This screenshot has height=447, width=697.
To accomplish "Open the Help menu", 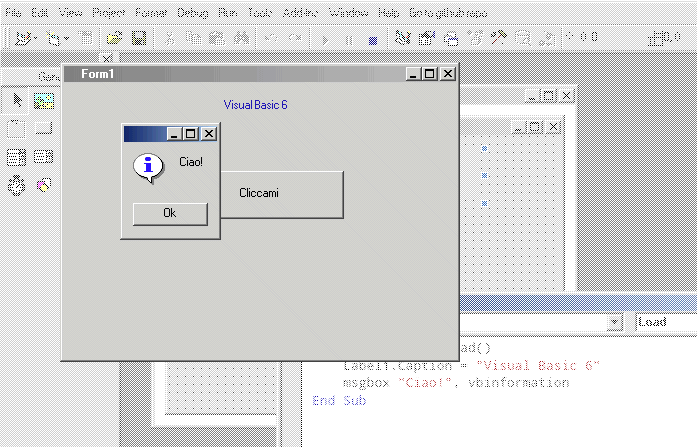I will pos(389,13).
